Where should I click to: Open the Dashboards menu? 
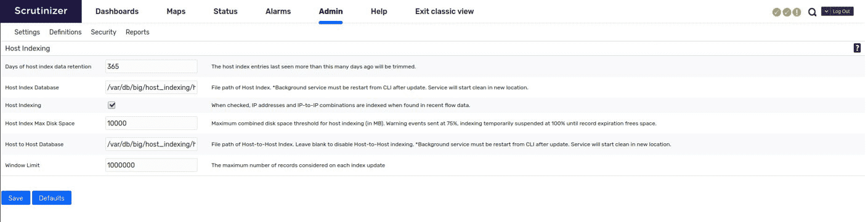tap(117, 11)
